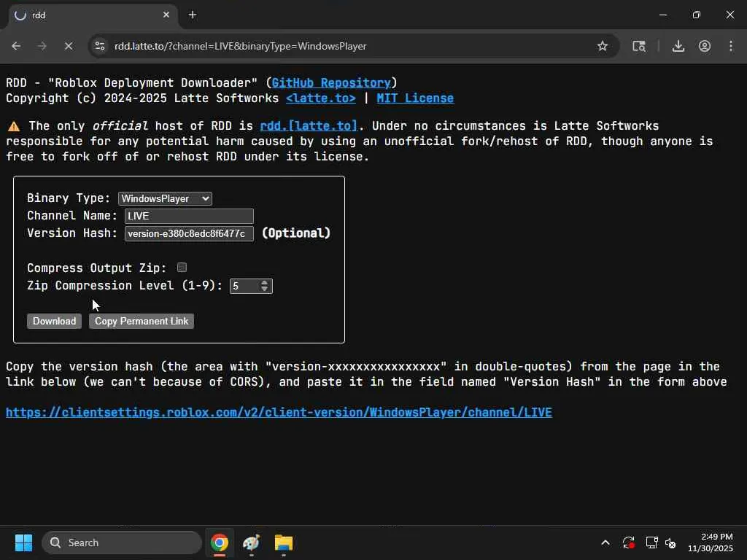
Task: Select the rdd browser tab
Action: (93, 15)
